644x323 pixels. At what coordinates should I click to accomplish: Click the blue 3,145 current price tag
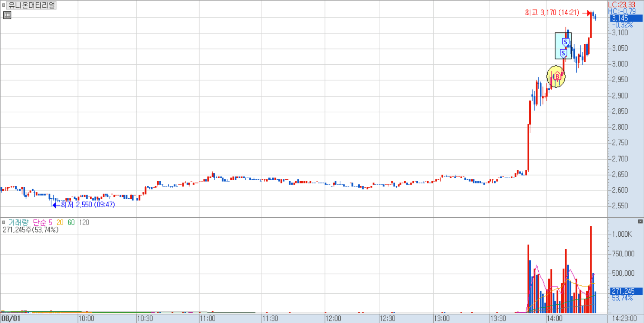626,18
